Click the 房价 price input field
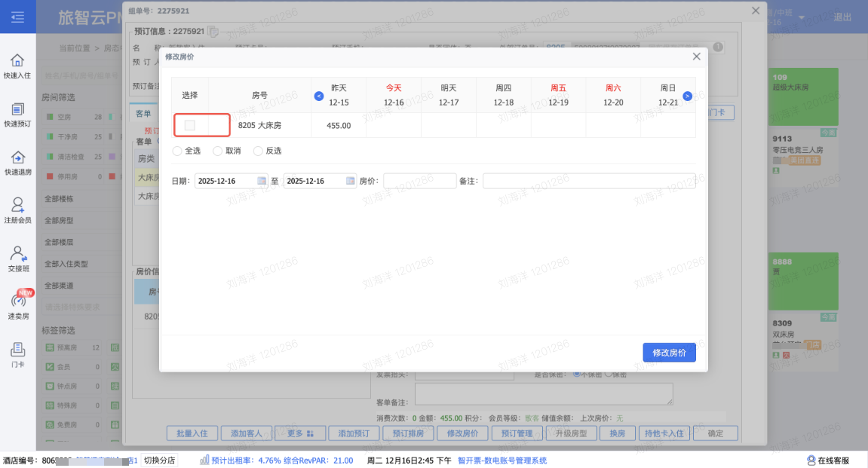This screenshot has height=468, width=868. (x=419, y=181)
